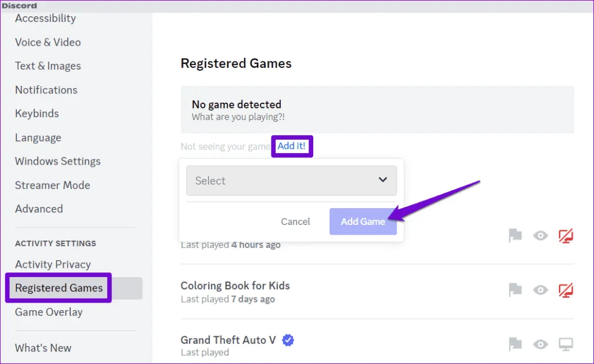
Task: Switch to Streamer Mode settings
Action: pos(52,185)
